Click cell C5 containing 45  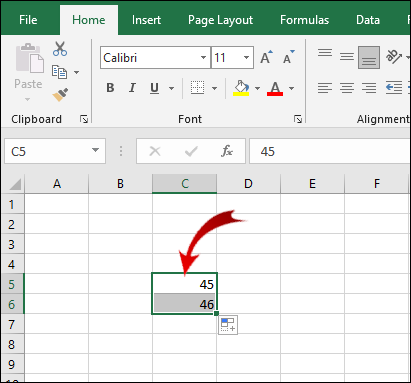tap(184, 284)
